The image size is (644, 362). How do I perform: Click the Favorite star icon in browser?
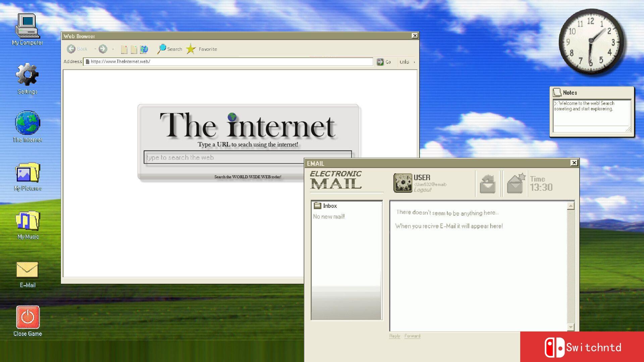pyautogui.click(x=191, y=49)
